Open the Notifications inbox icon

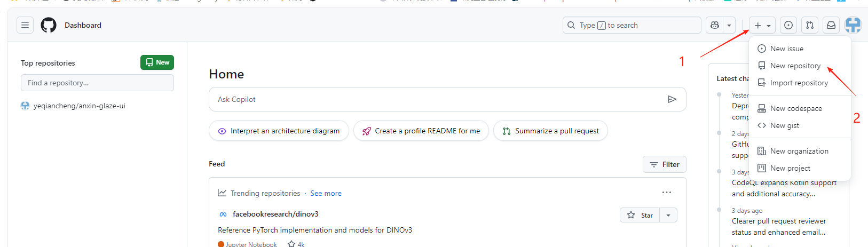(831, 25)
